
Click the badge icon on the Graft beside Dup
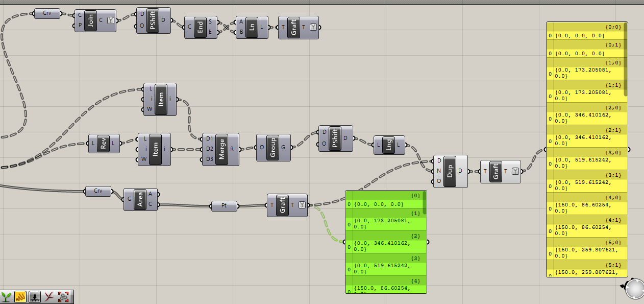tap(515, 172)
